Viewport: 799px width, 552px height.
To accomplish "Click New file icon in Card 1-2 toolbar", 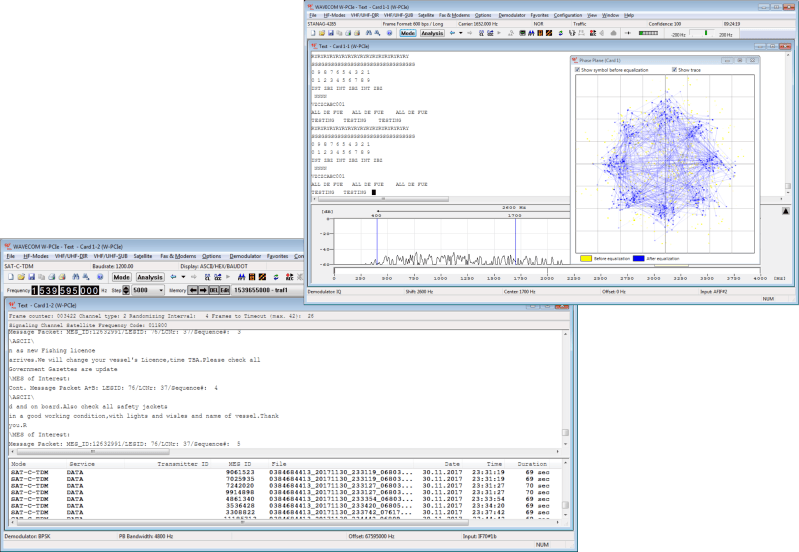I will pos(11,277).
